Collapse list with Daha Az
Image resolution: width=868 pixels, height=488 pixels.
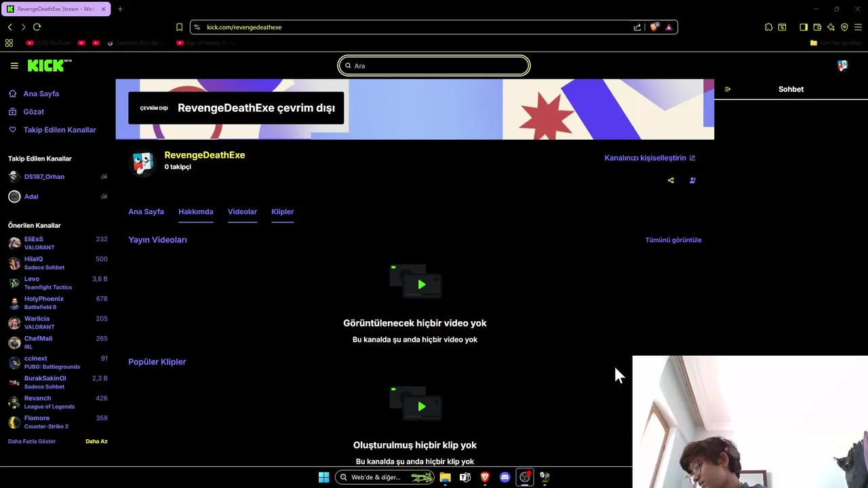(96, 441)
